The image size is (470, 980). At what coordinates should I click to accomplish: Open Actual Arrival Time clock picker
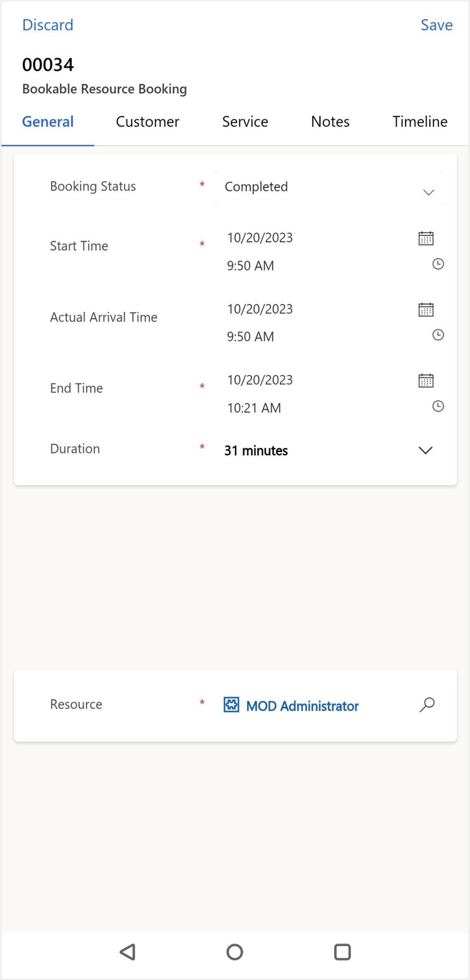(438, 335)
